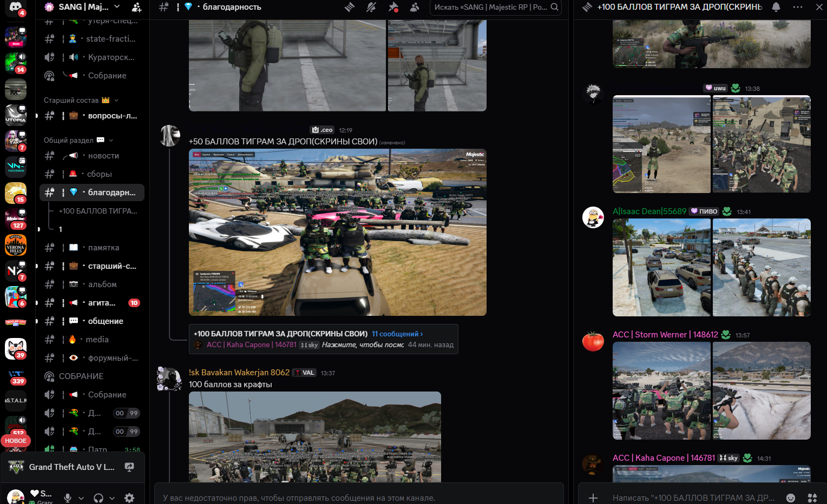Open the server icon with 339 badge
Screen dimensions: 827x504
point(16,375)
